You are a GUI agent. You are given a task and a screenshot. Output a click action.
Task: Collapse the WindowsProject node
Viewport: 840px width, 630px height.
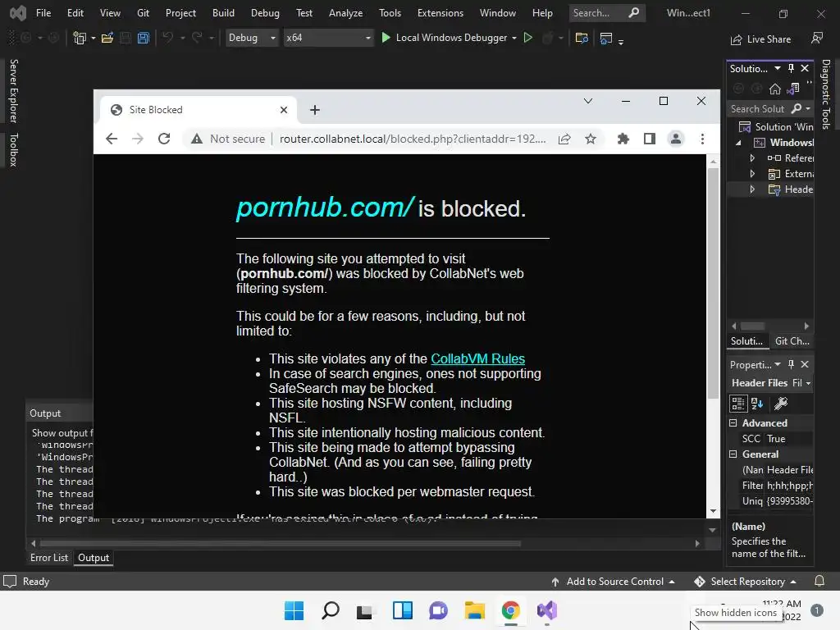point(739,143)
